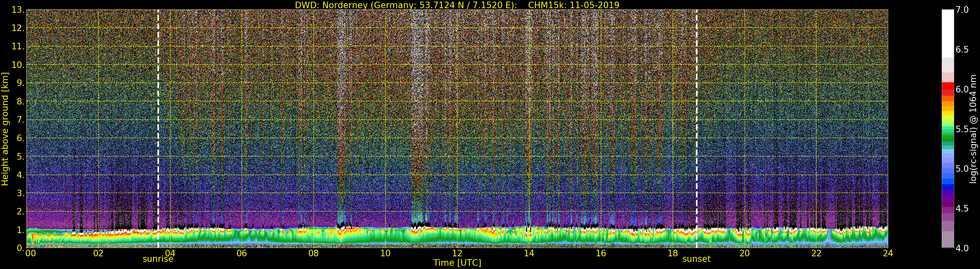Screen dimensions: 980x269
Task: Click the time-axis tick label '22'
Action: (x=816, y=253)
